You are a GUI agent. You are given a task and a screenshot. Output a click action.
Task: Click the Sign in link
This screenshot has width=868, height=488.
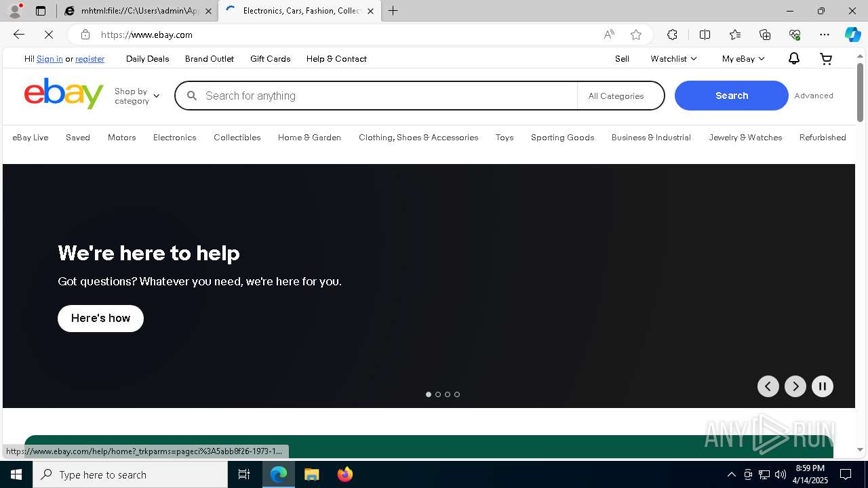point(50,59)
